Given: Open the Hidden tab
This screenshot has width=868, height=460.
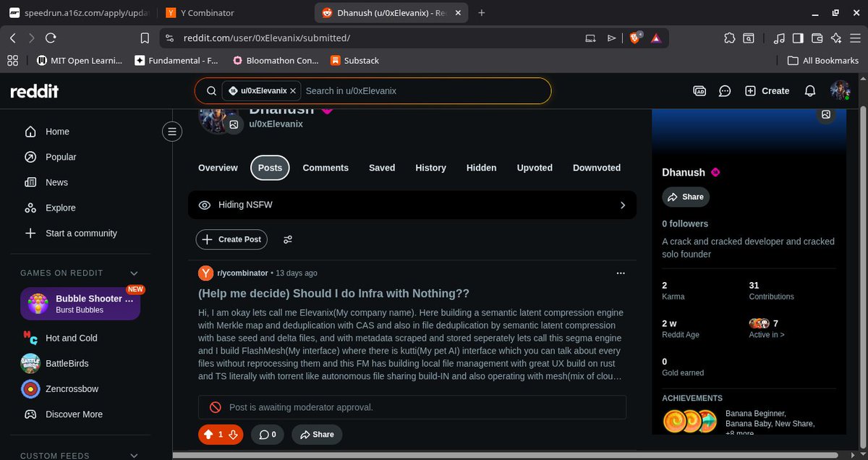Looking at the screenshot, I should (x=481, y=168).
